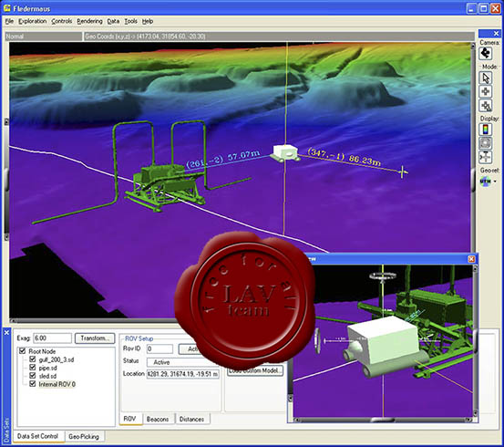Open the File menu

click(x=9, y=21)
